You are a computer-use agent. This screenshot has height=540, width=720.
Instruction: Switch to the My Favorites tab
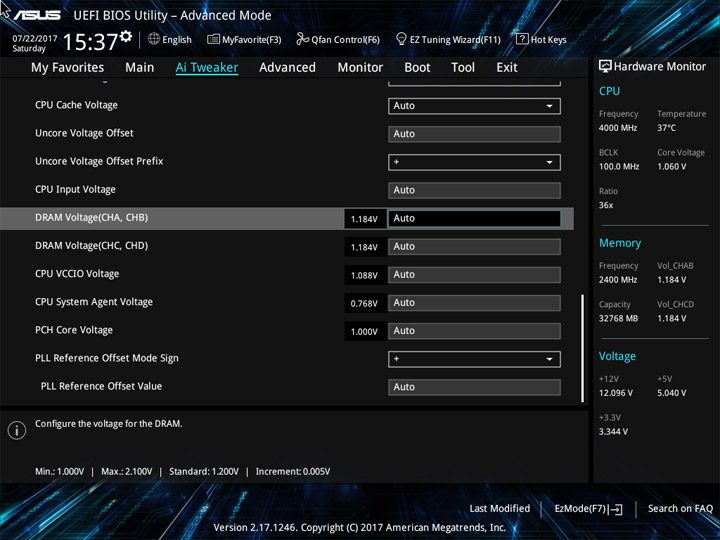coord(68,68)
